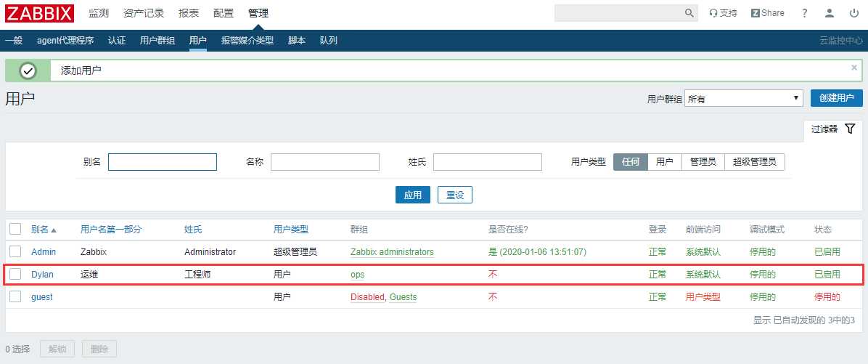Dismiss the 添加用户 success message
868x364 pixels.
tap(854, 67)
